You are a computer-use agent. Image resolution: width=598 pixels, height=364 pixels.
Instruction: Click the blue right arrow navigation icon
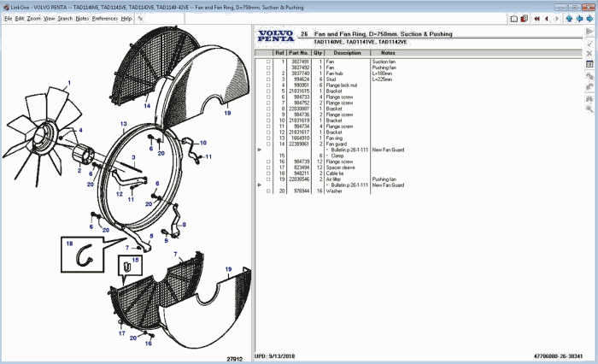589,18
